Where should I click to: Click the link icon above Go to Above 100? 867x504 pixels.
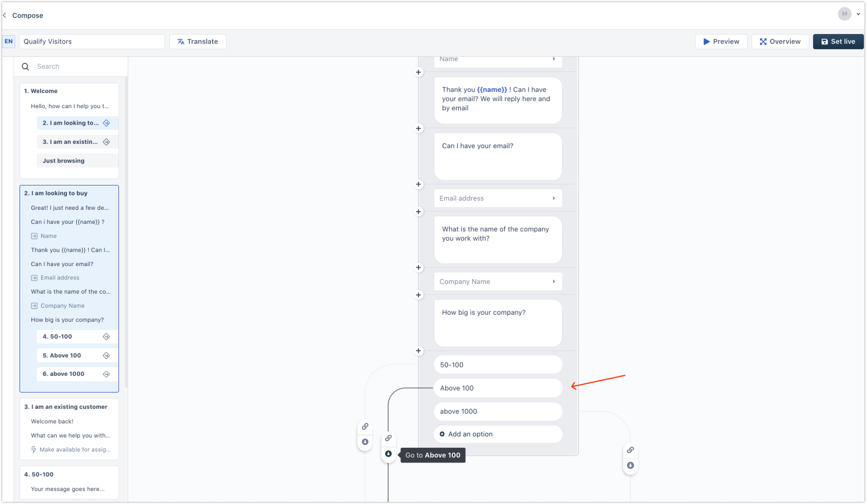click(388, 438)
